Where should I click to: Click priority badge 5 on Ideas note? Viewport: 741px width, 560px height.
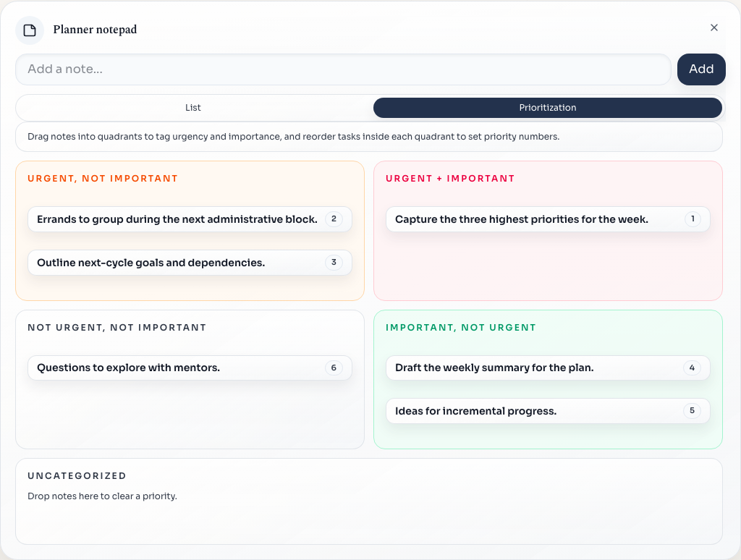pyautogui.click(x=692, y=411)
